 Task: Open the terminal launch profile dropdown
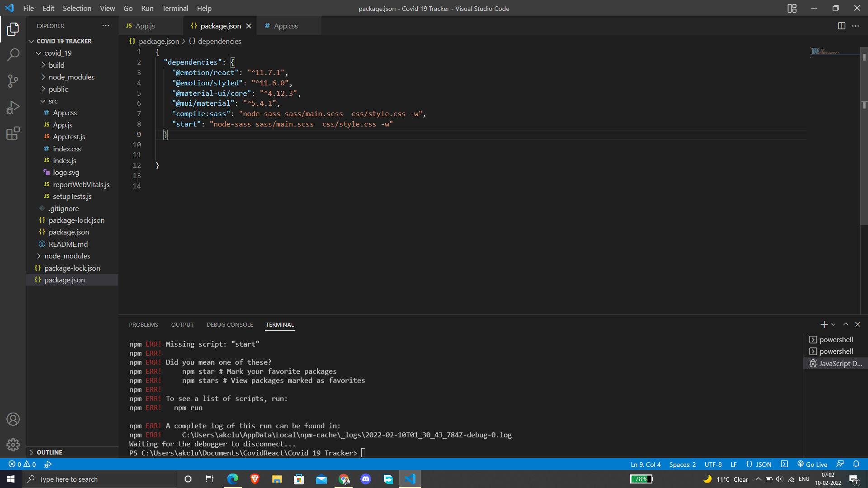[x=833, y=324]
